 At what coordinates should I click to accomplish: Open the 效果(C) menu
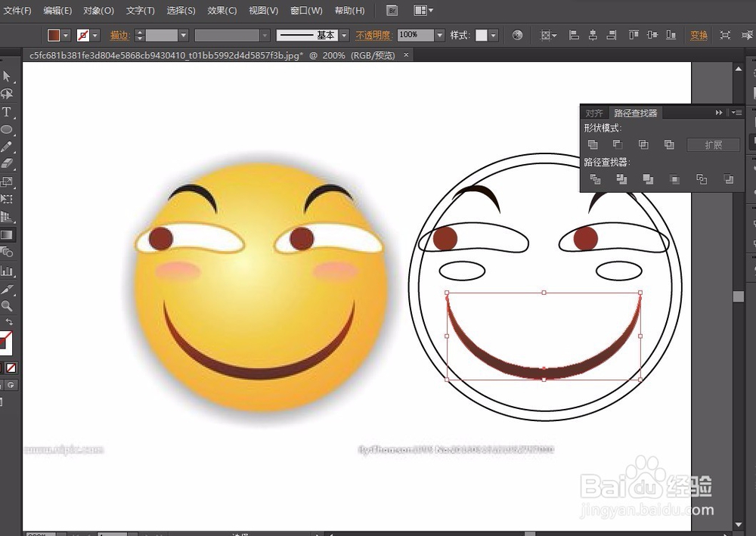222,11
